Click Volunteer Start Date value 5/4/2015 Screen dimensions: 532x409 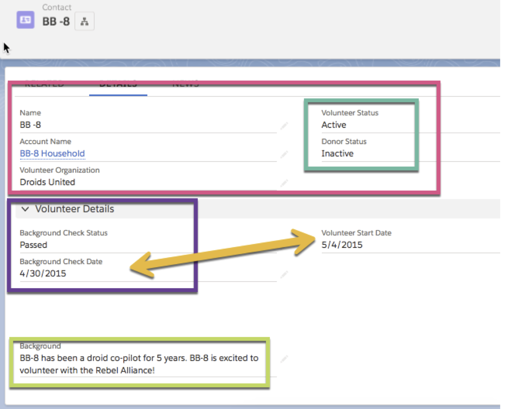point(342,245)
